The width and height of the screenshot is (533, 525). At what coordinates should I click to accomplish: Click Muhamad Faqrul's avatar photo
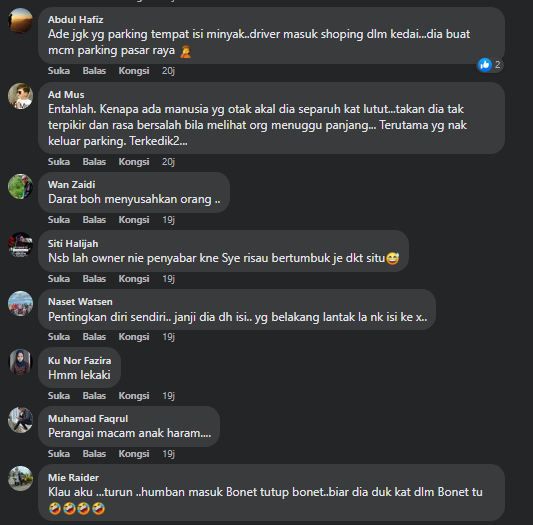click(x=20, y=420)
